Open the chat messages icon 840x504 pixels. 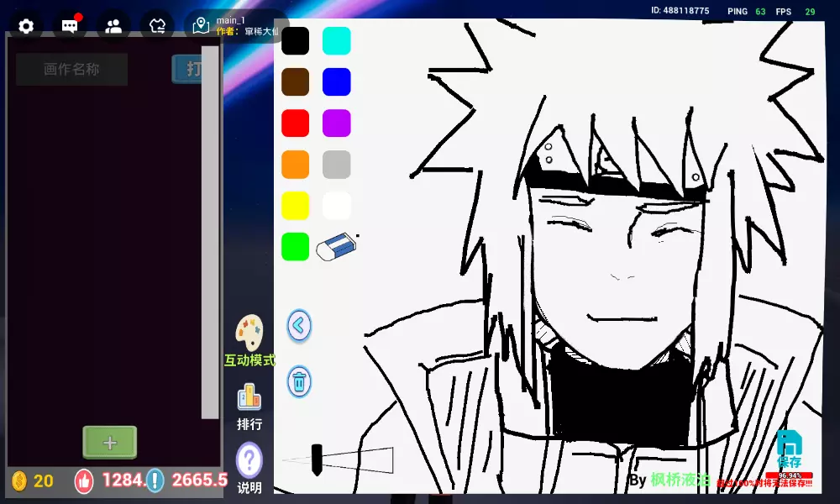[x=71, y=26]
